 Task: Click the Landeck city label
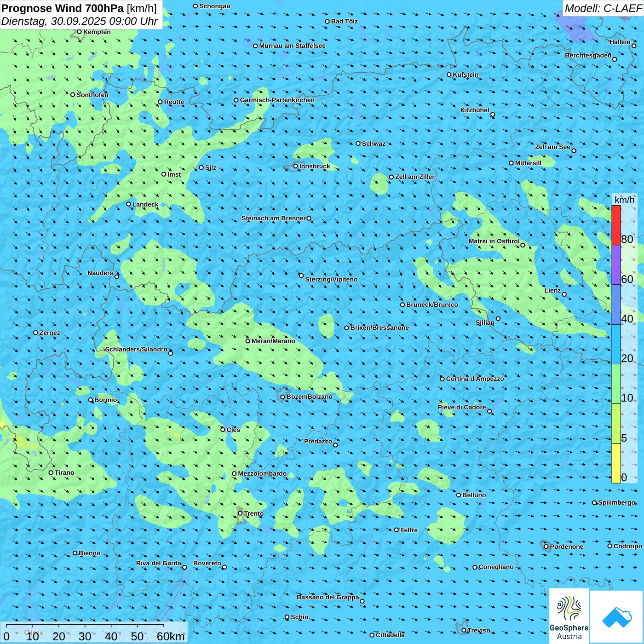tap(145, 204)
